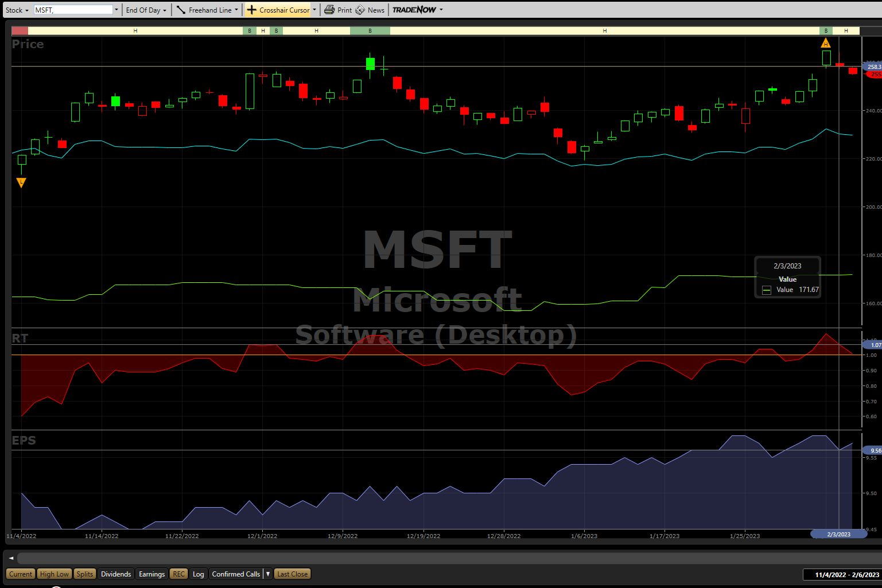Image resolution: width=882 pixels, height=588 pixels.
Task: Open News via the newspaper icon
Action: tap(360, 10)
